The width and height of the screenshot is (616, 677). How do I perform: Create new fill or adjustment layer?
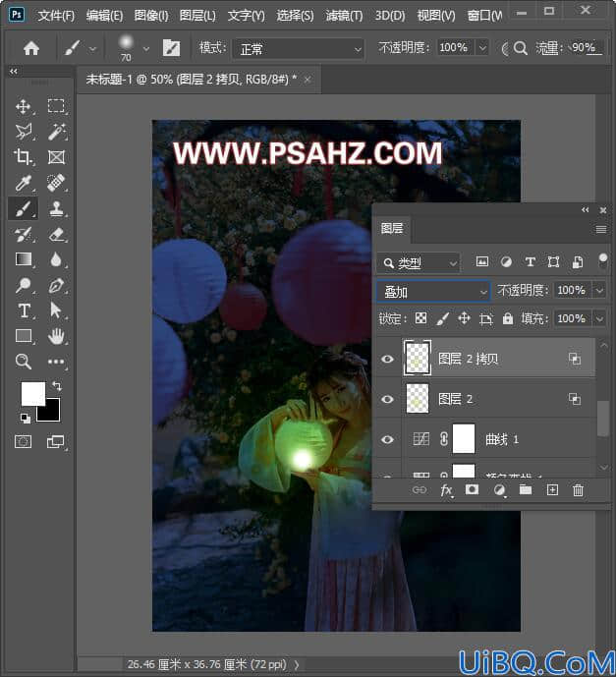click(x=499, y=490)
